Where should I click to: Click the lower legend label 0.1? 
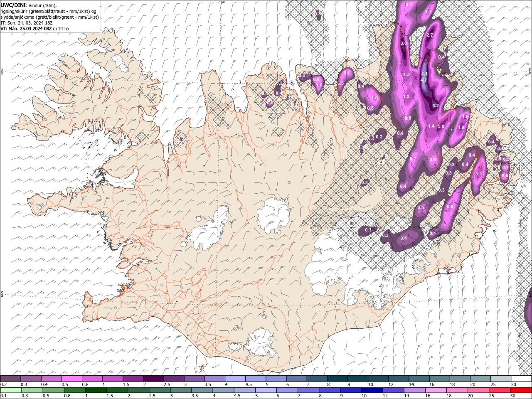pyautogui.click(x=3, y=396)
